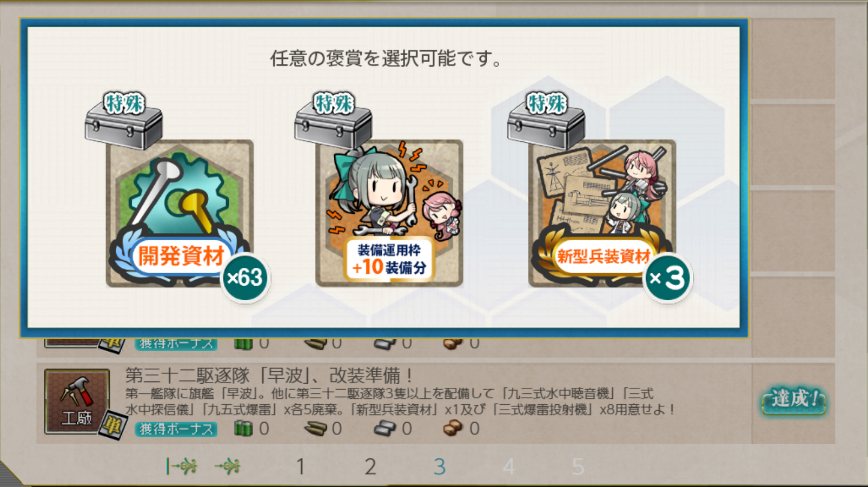
Task: Click the x63 quantity badge
Action: (x=245, y=278)
